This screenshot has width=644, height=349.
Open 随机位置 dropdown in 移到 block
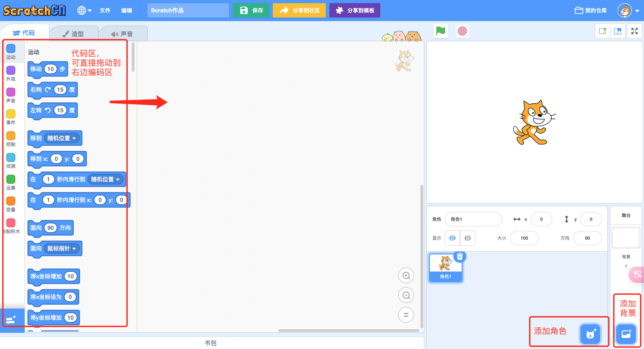pos(62,138)
